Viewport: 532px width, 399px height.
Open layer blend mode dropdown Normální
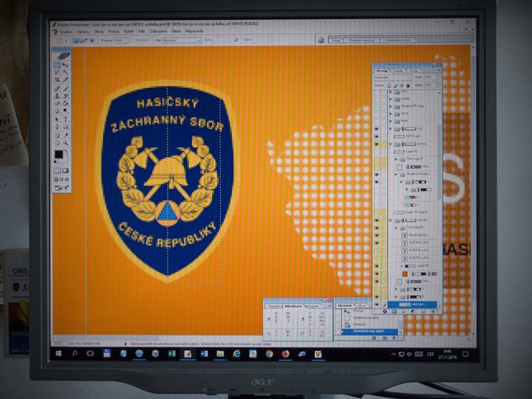(x=392, y=78)
